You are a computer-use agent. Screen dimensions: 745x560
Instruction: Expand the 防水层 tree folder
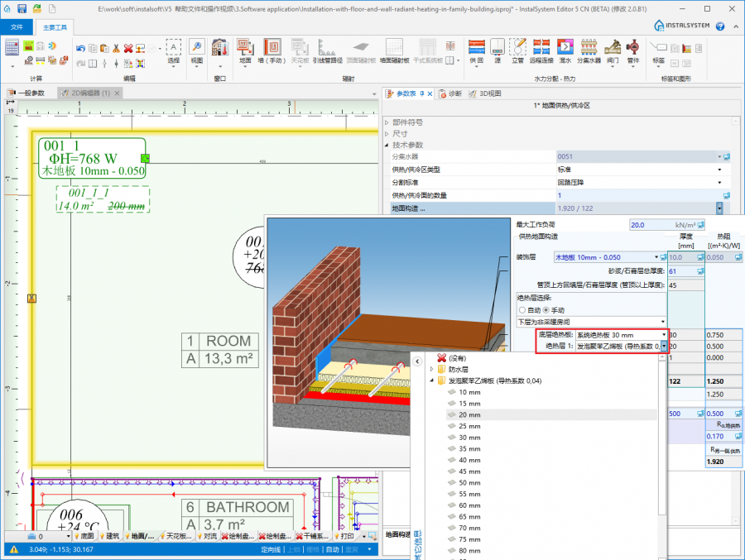click(x=430, y=369)
